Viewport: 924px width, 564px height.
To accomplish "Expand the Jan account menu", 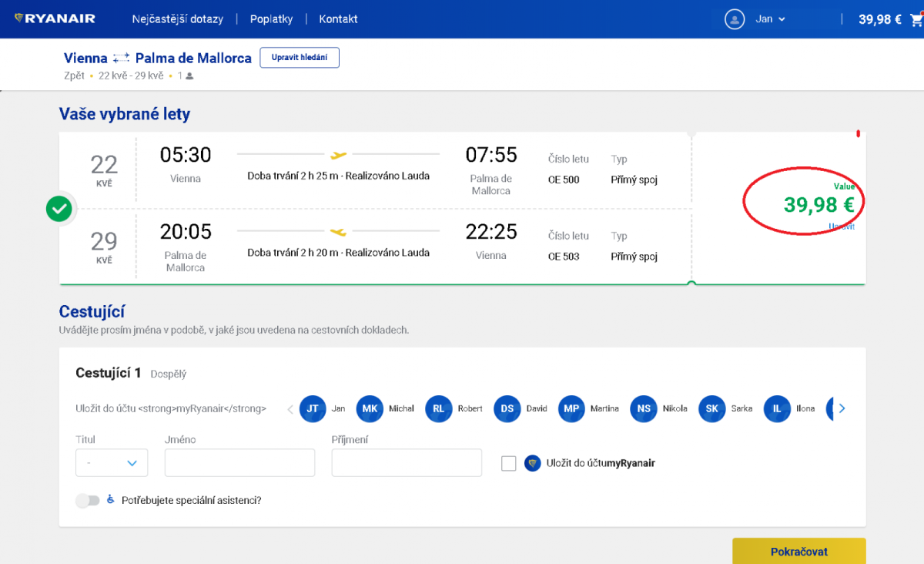I will [x=770, y=19].
